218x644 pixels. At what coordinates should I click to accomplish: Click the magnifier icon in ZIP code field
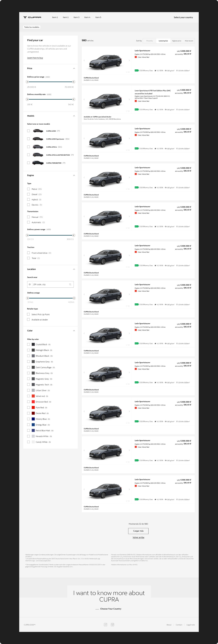pyautogui.click(x=70, y=284)
